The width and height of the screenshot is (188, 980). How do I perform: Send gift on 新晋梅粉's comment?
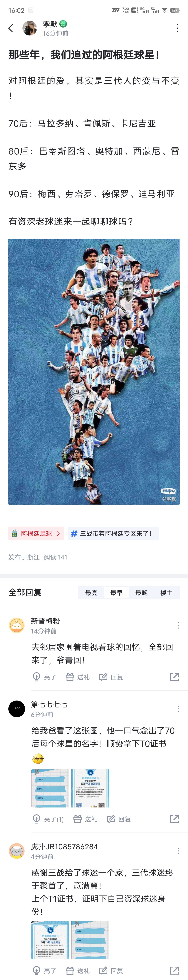click(78, 677)
